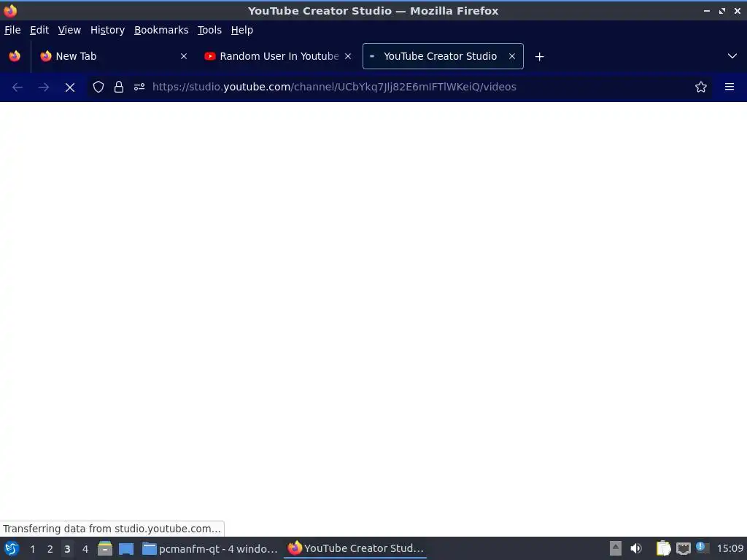The height and width of the screenshot is (560, 747).
Task: Open the History menu
Action: point(107,30)
